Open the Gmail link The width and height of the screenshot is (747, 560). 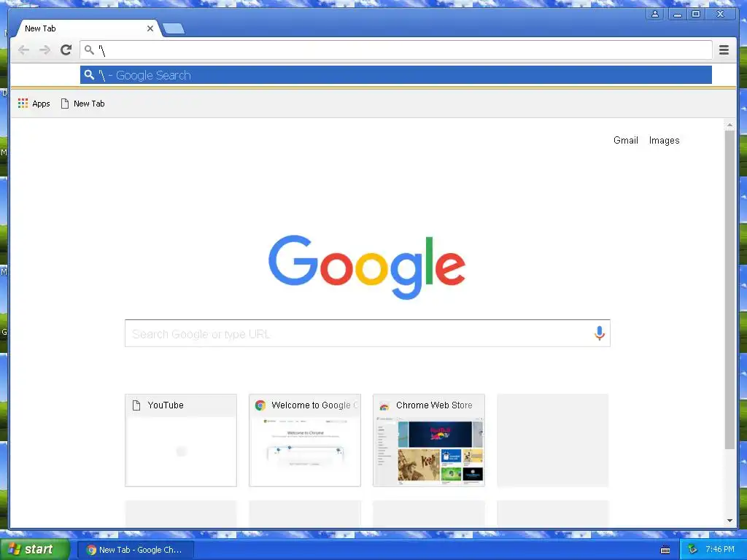625,141
